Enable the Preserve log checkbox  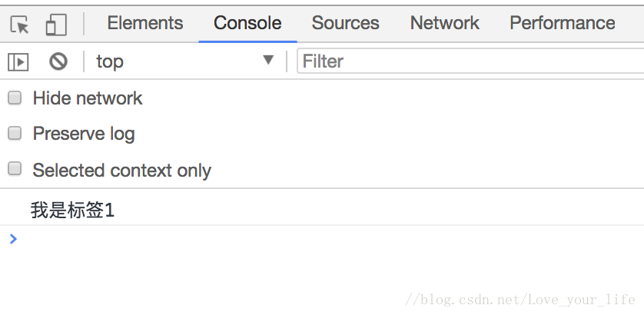click(x=15, y=134)
